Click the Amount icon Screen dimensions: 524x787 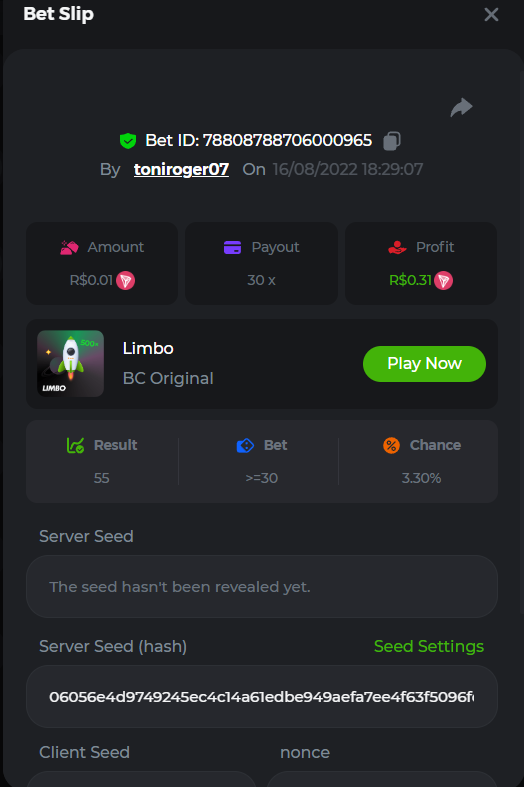(69, 247)
